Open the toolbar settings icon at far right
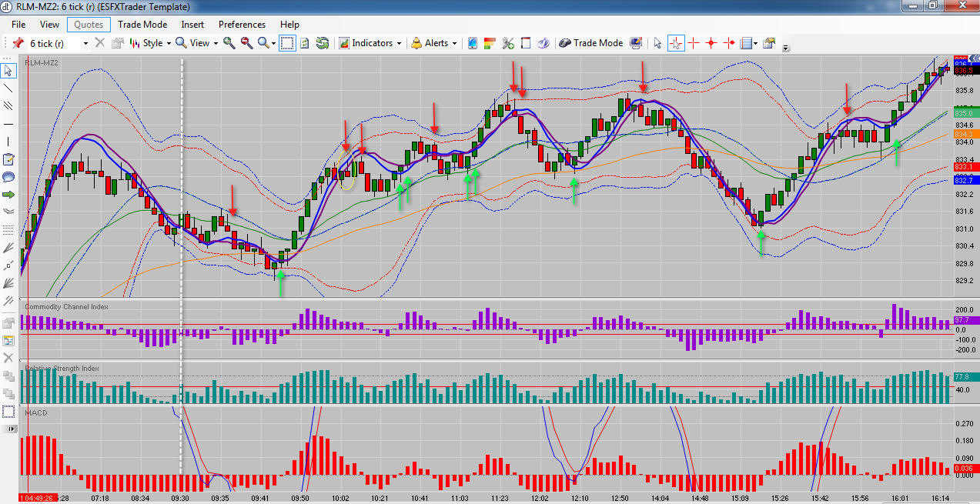 coord(769,43)
